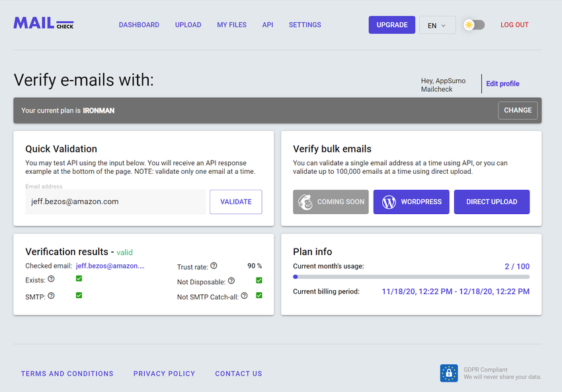This screenshot has width=562, height=392.
Task: Click the Not Disposable help icon
Action: (231, 280)
